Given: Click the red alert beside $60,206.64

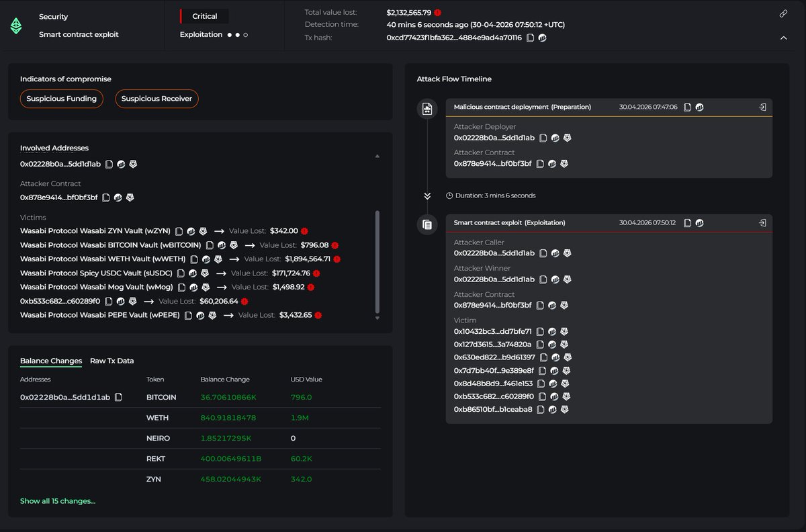Looking at the screenshot, I should click(244, 301).
